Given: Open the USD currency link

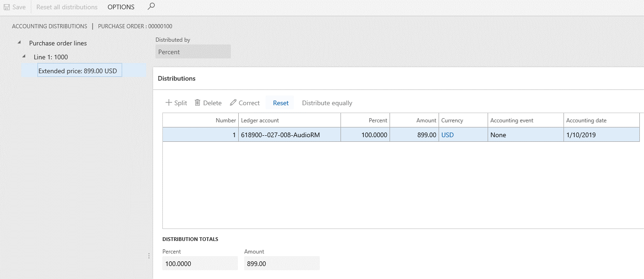Looking at the screenshot, I should point(447,135).
